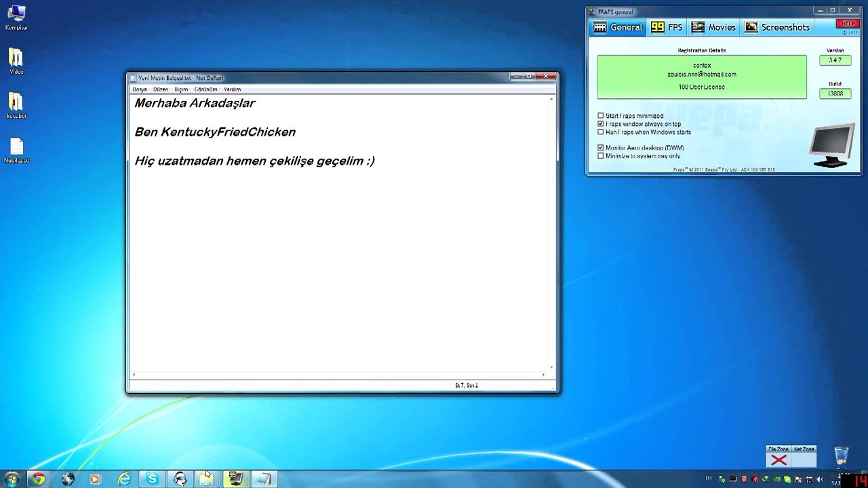Screen dimensions: 868x488
Task: Click Notepad horizontal scrollbar left arrow
Action: [134, 374]
